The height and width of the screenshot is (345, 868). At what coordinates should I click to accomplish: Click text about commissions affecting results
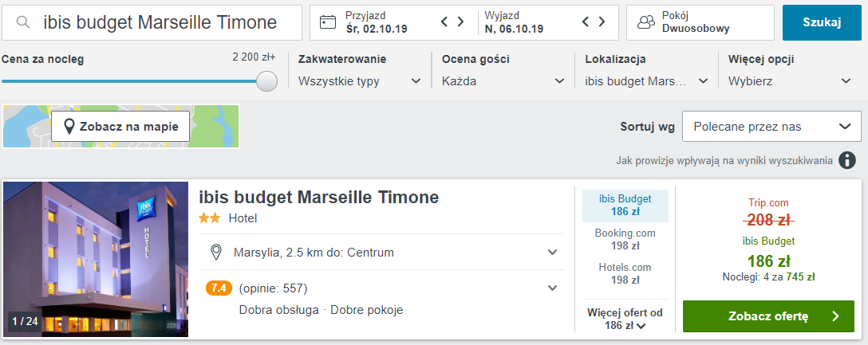pos(724,161)
